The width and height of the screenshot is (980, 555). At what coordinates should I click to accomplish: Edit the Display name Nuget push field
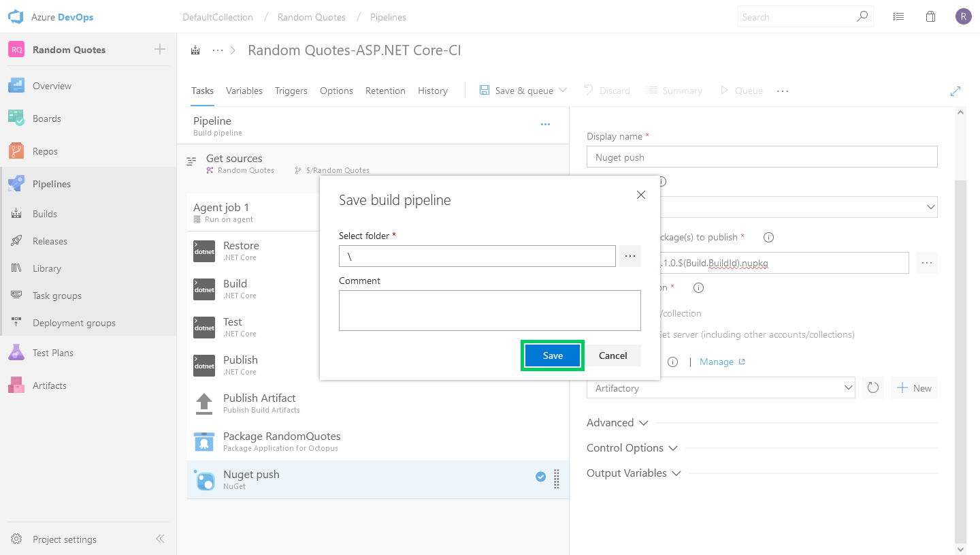coord(762,157)
